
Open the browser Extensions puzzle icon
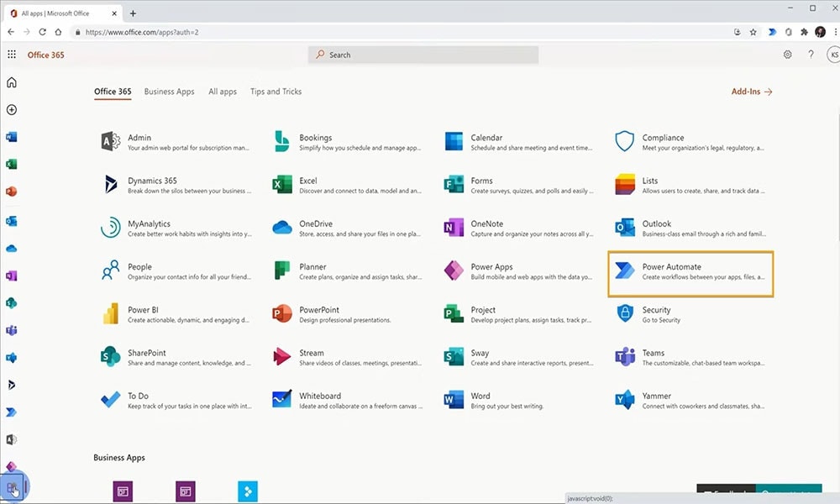pyautogui.click(x=804, y=32)
